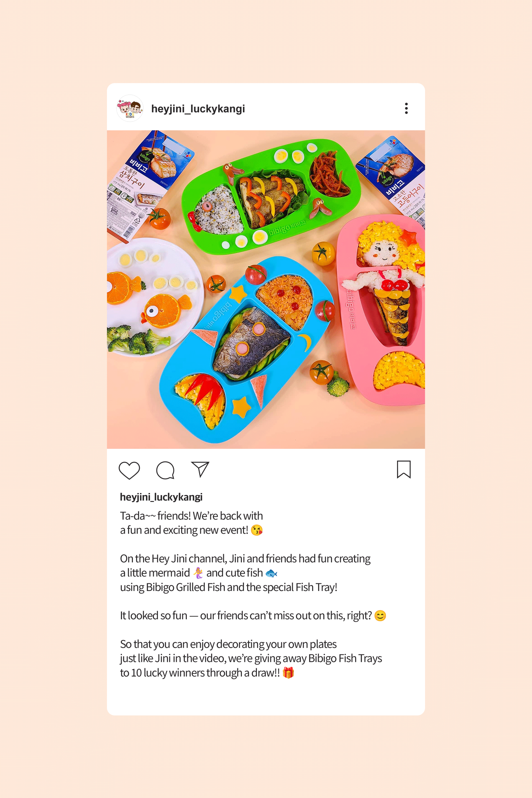The image size is (532, 798).
Task: Click the blue fish emoji in caption
Action: [x=272, y=573]
